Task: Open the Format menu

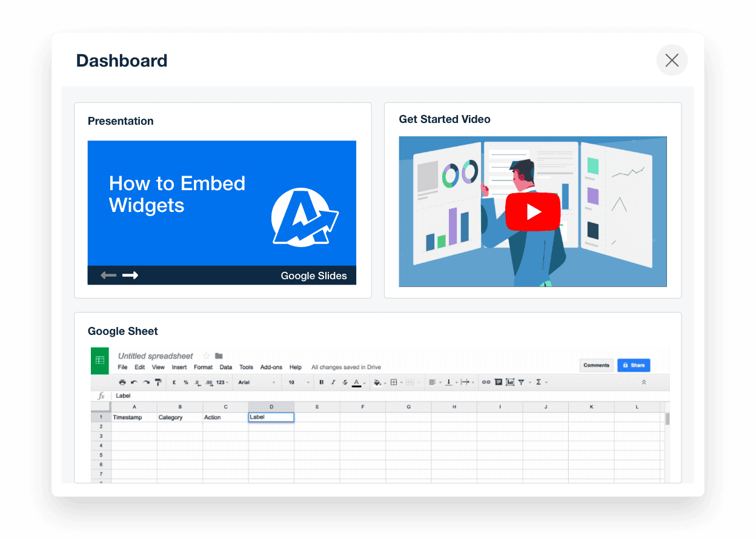Action: pos(203,367)
